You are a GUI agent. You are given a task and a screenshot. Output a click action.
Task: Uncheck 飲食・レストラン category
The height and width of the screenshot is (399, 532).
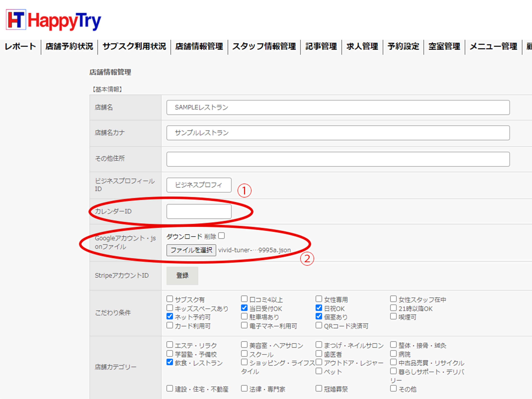click(x=170, y=362)
